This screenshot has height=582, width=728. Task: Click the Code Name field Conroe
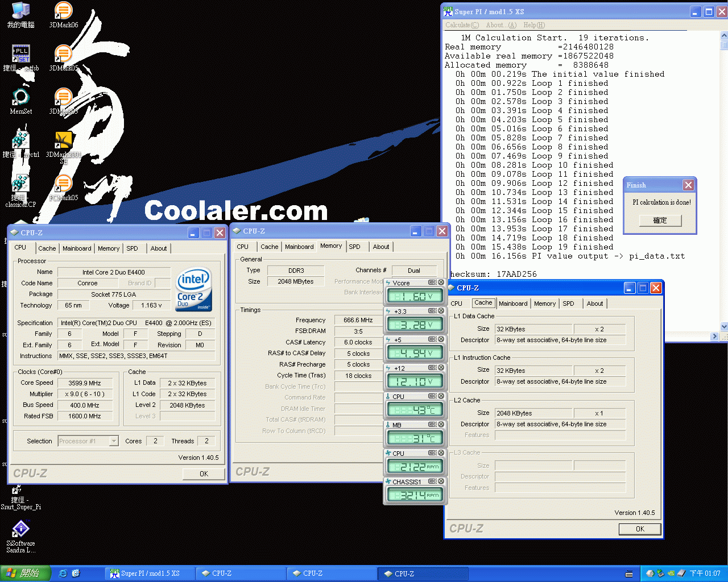88,283
